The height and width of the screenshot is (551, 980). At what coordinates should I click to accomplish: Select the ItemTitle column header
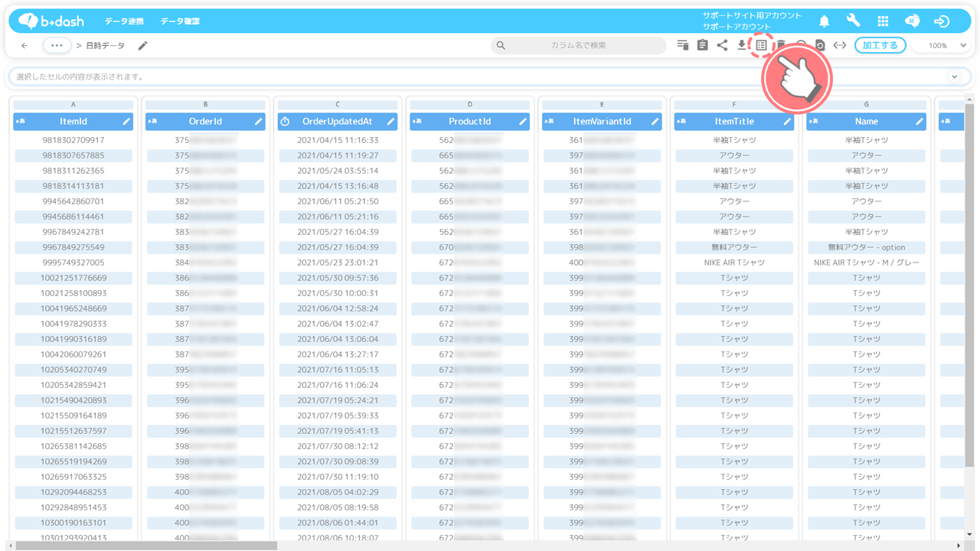[x=733, y=122]
